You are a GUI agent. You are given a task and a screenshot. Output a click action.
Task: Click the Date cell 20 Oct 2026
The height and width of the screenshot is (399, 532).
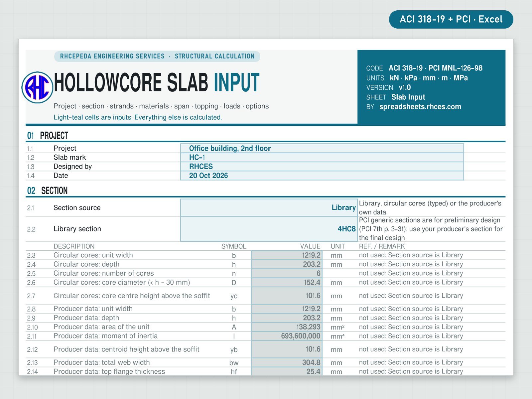pyautogui.click(x=322, y=176)
